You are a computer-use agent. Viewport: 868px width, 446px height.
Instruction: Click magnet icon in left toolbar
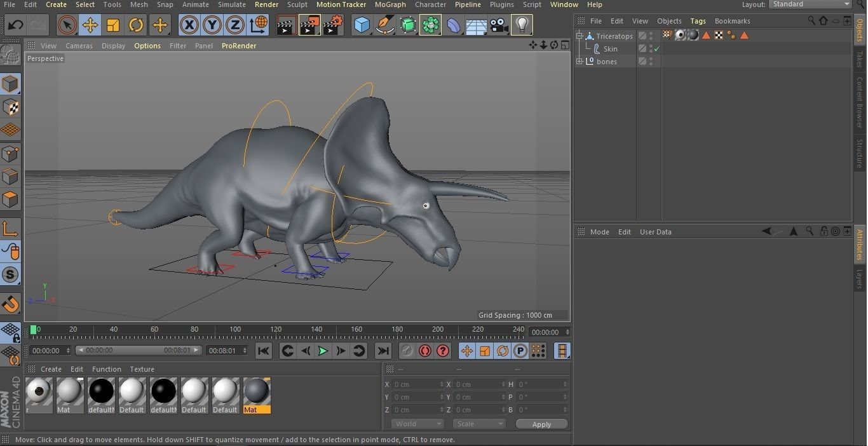pyautogui.click(x=10, y=304)
